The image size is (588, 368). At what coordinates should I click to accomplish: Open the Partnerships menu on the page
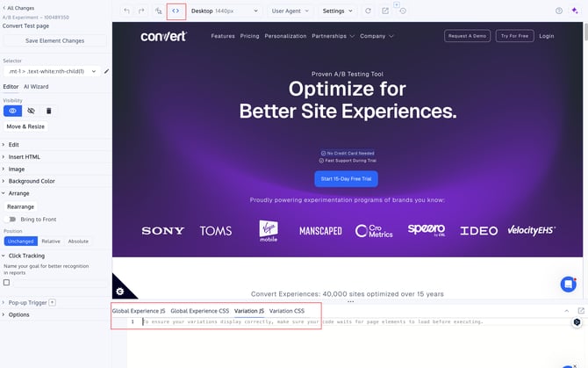[x=333, y=36]
